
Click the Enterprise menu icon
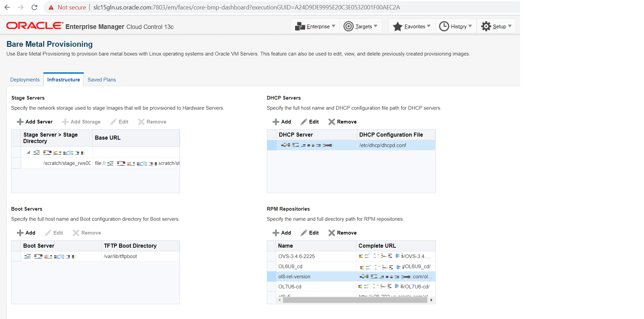(300, 26)
